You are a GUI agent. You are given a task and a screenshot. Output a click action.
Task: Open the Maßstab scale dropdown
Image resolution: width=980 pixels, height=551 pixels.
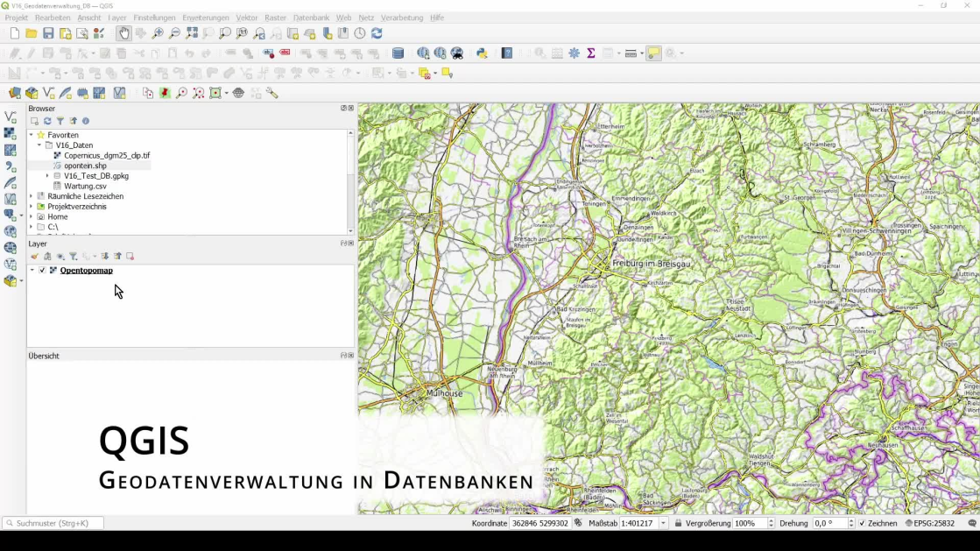coord(663,523)
